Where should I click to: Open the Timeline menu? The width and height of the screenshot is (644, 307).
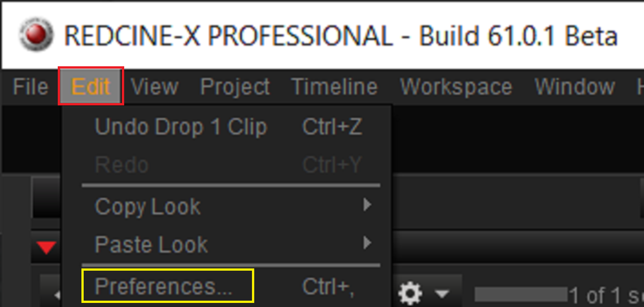click(335, 87)
